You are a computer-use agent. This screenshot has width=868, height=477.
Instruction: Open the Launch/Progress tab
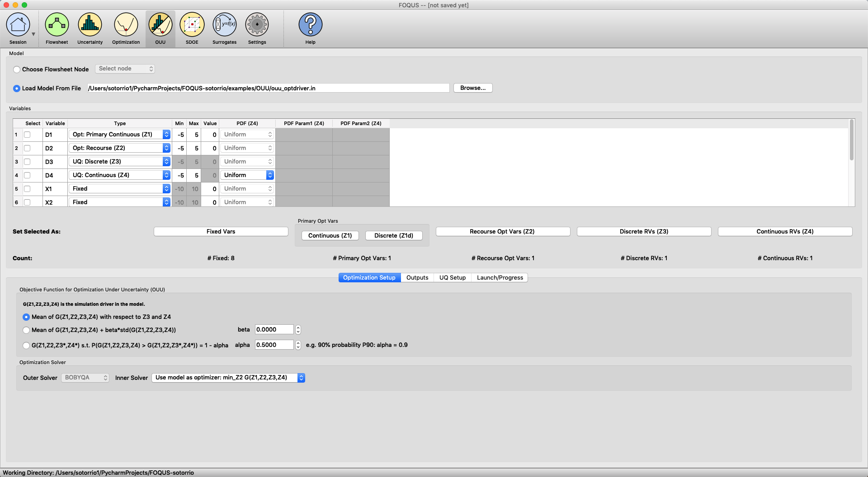tap(500, 278)
